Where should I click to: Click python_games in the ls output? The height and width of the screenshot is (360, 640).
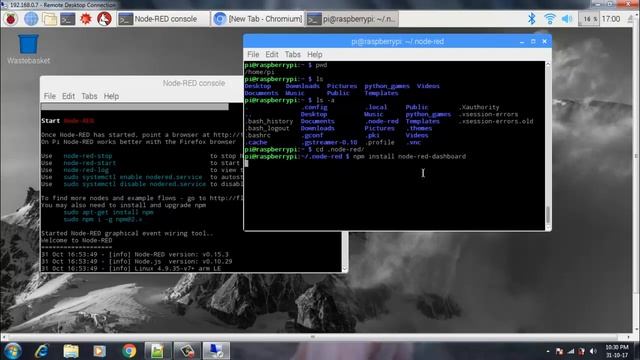tap(387, 86)
